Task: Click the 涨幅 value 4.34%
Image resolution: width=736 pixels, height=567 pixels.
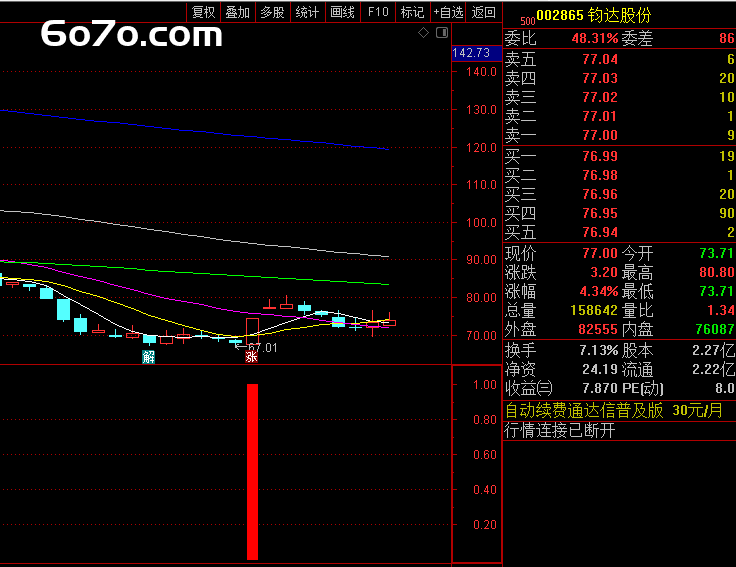Action: [x=598, y=291]
